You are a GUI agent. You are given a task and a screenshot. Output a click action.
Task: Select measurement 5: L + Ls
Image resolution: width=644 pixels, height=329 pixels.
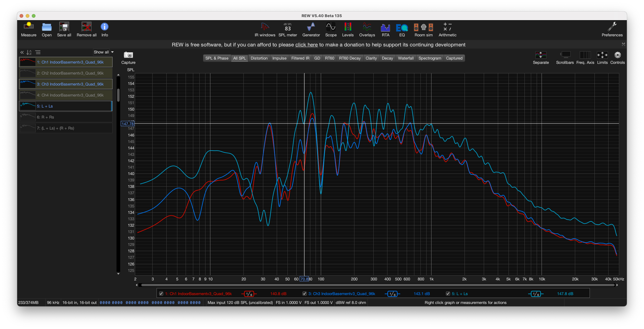(x=66, y=106)
